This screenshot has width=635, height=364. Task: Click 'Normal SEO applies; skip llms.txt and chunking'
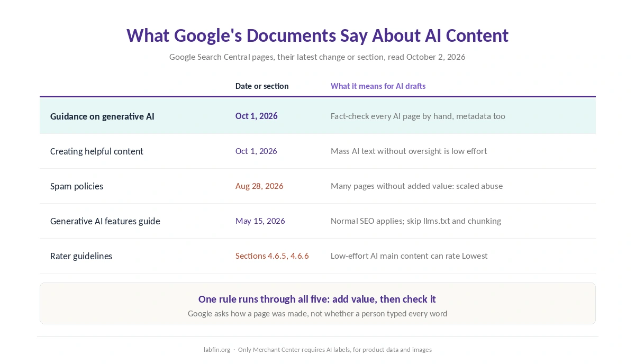(416, 221)
